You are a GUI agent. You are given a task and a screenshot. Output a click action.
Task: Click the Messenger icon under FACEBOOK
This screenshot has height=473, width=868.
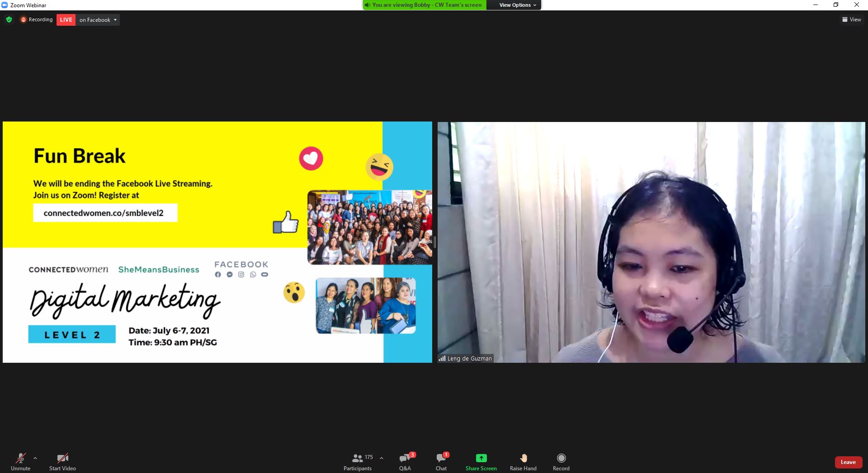click(230, 274)
